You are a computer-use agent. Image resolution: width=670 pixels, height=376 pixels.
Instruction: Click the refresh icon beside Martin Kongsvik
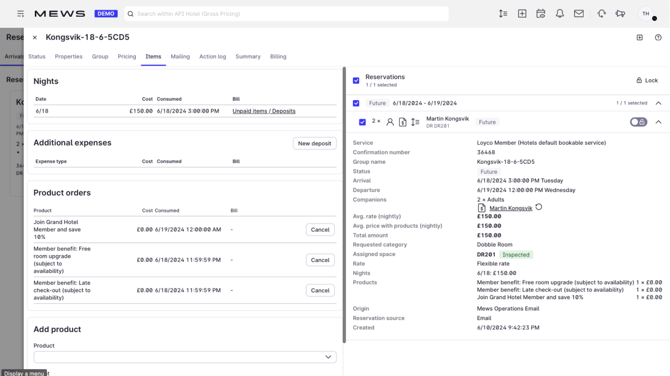539,207
